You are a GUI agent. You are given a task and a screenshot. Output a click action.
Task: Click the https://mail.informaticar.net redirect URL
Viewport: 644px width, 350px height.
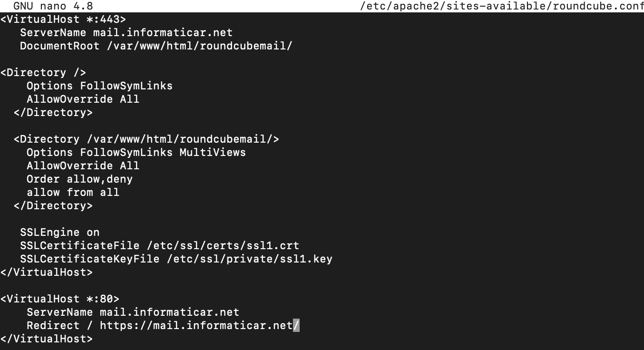point(196,326)
